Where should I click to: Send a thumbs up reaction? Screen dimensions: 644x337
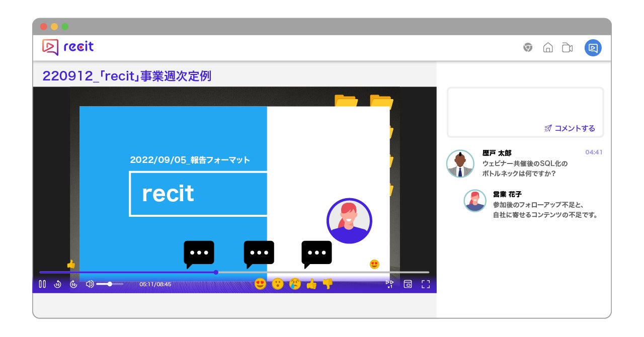[x=311, y=284]
